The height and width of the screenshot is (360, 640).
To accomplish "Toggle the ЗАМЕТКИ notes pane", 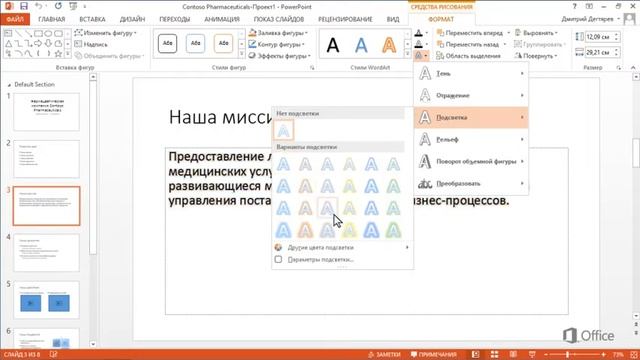I will click(384, 354).
